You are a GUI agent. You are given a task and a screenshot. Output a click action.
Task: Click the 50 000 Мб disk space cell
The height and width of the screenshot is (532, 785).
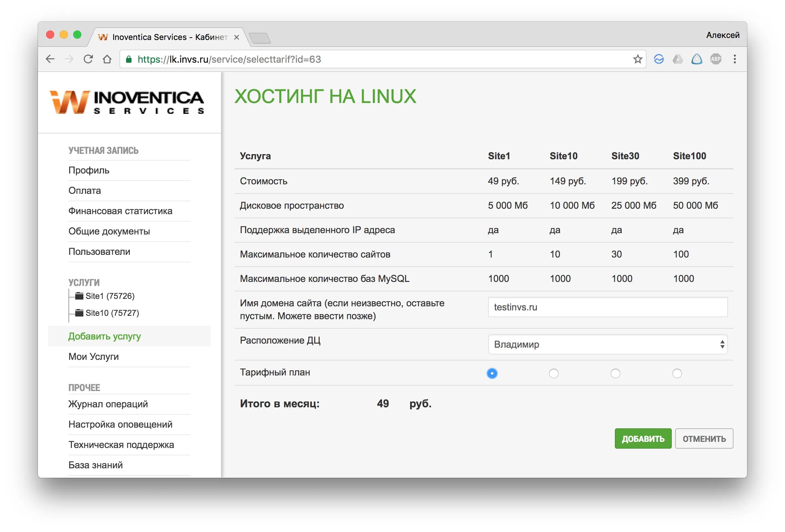pyautogui.click(x=696, y=205)
